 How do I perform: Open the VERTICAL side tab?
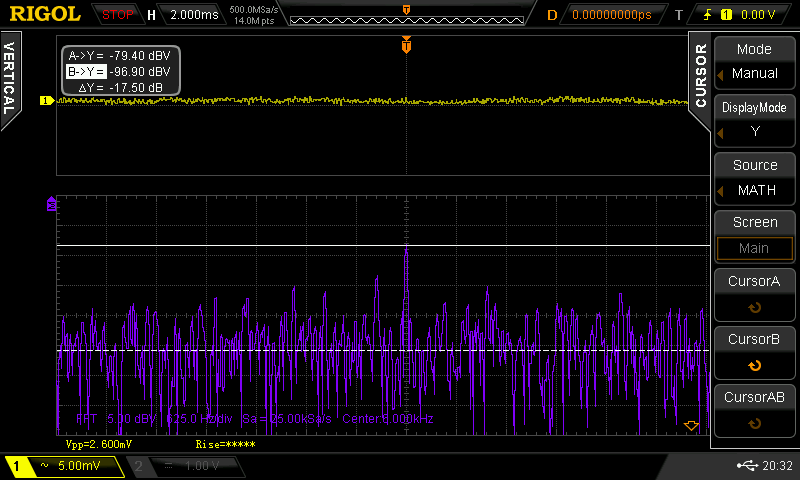pos(10,79)
